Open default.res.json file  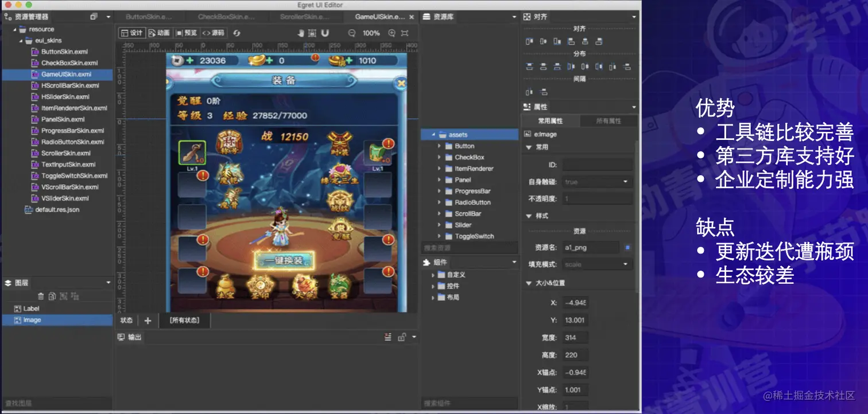coord(57,210)
